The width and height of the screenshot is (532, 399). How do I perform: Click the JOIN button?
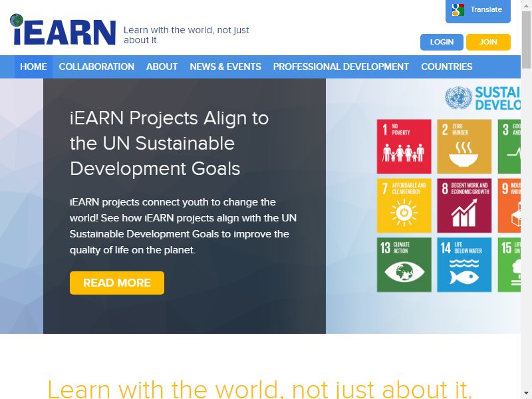[488, 42]
